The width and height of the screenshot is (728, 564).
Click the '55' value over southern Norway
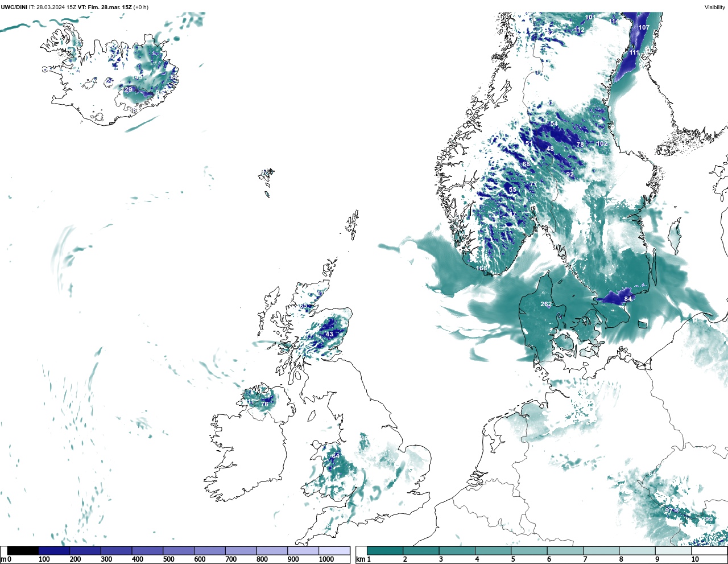pyautogui.click(x=512, y=190)
